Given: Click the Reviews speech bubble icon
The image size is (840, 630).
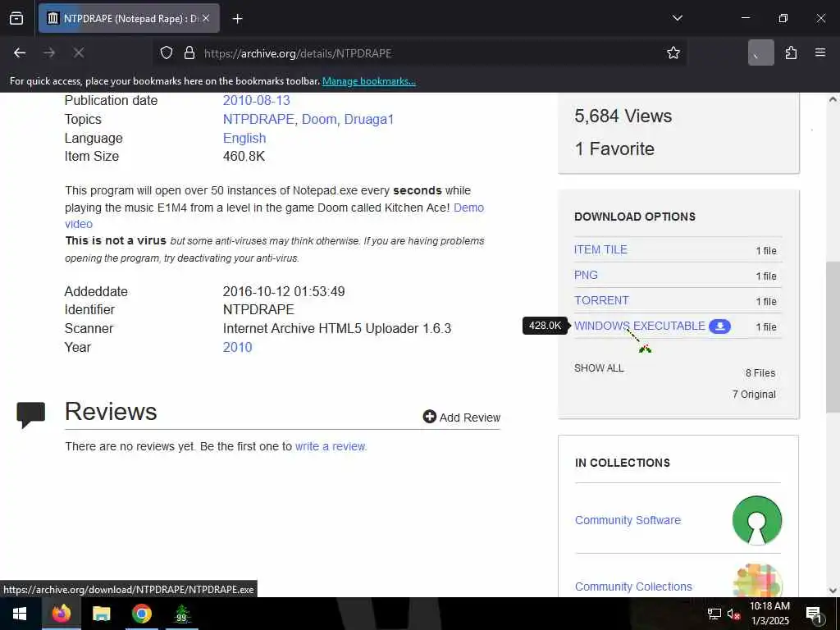Looking at the screenshot, I should 31,415.
